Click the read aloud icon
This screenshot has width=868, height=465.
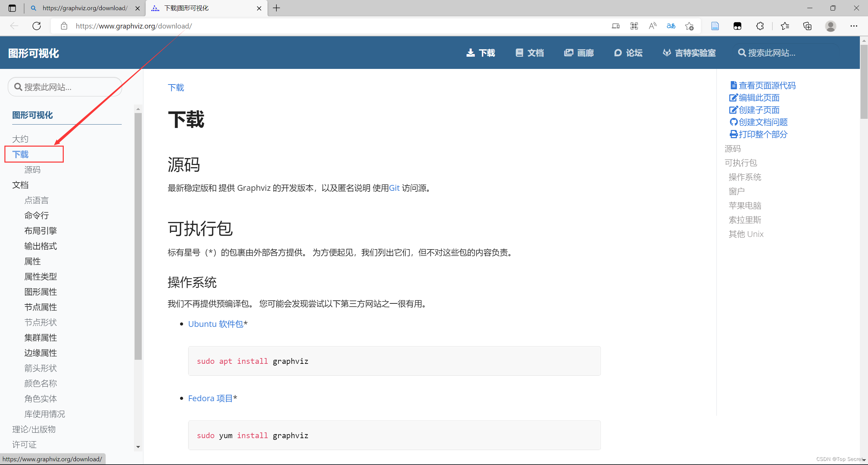pyautogui.click(x=652, y=26)
